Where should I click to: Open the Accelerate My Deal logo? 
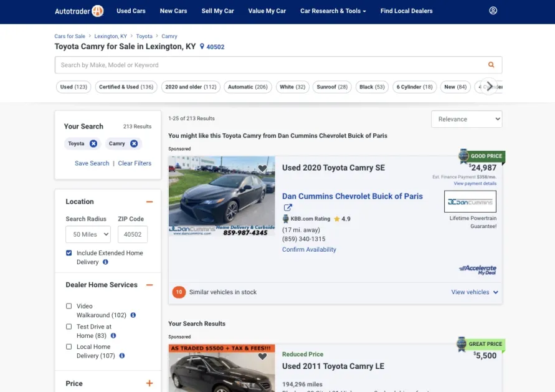pyautogui.click(x=478, y=270)
